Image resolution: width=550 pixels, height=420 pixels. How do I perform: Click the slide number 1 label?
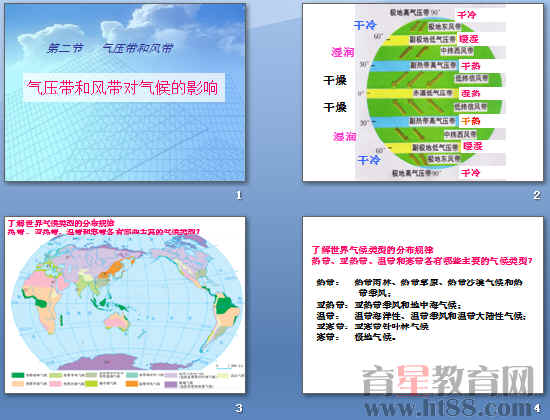click(239, 195)
